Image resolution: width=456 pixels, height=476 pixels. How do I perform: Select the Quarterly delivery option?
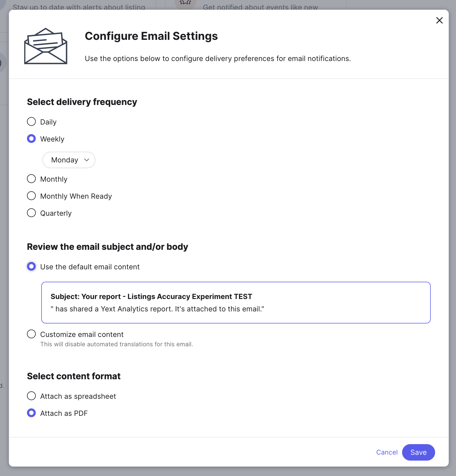point(31,213)
